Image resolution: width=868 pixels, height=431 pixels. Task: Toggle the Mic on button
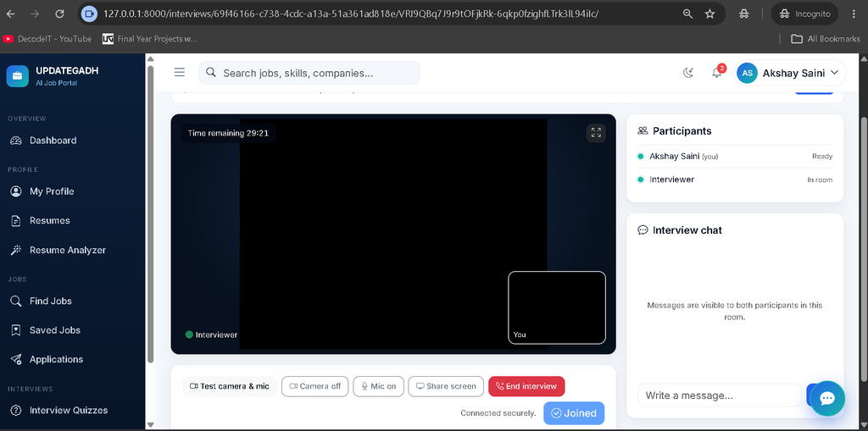pyautogui.click(x=379, y=386)
